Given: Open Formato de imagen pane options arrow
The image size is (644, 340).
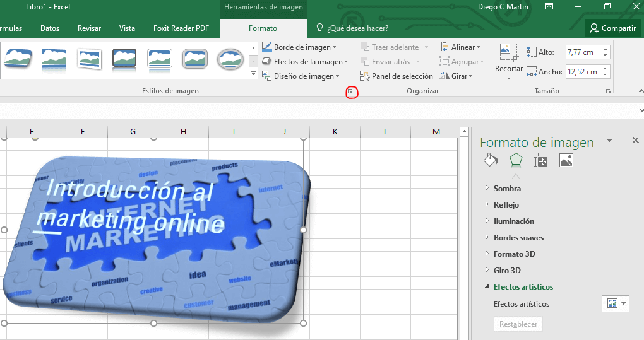Looking at the screenshot, I should tap(609, 141).
